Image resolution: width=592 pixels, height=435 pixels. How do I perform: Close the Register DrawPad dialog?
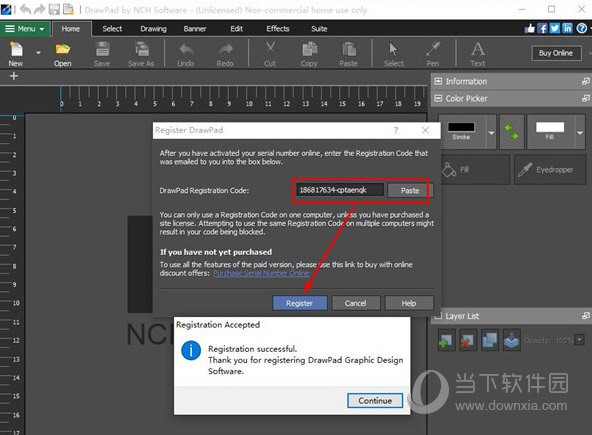pyautogui.click(x=426, y=130)
